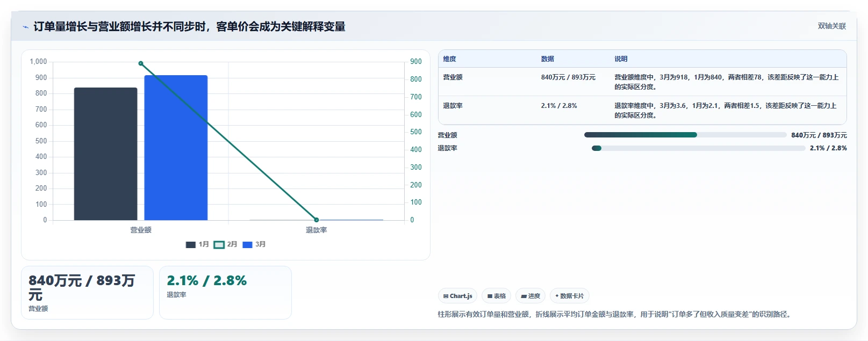
Task: Click the line point at 退款率
Action: tap(317, 220)
